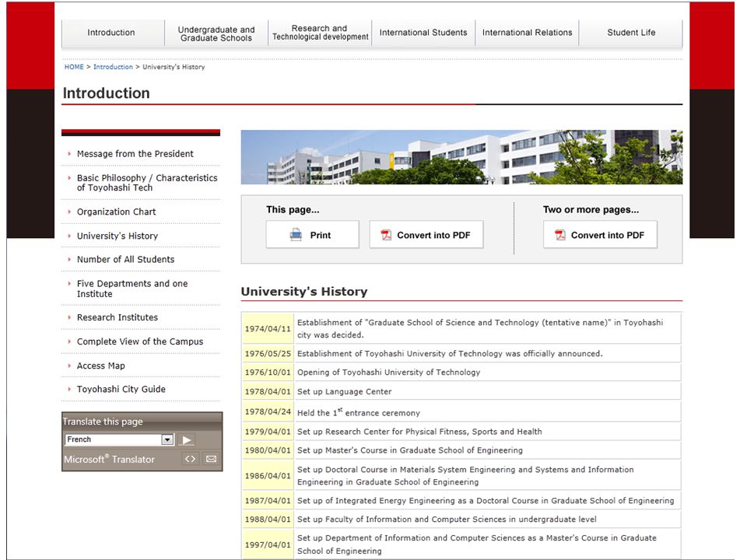The image size is (747, 560).
Task: Click the translate play arrow button
Action: [188, 440]
